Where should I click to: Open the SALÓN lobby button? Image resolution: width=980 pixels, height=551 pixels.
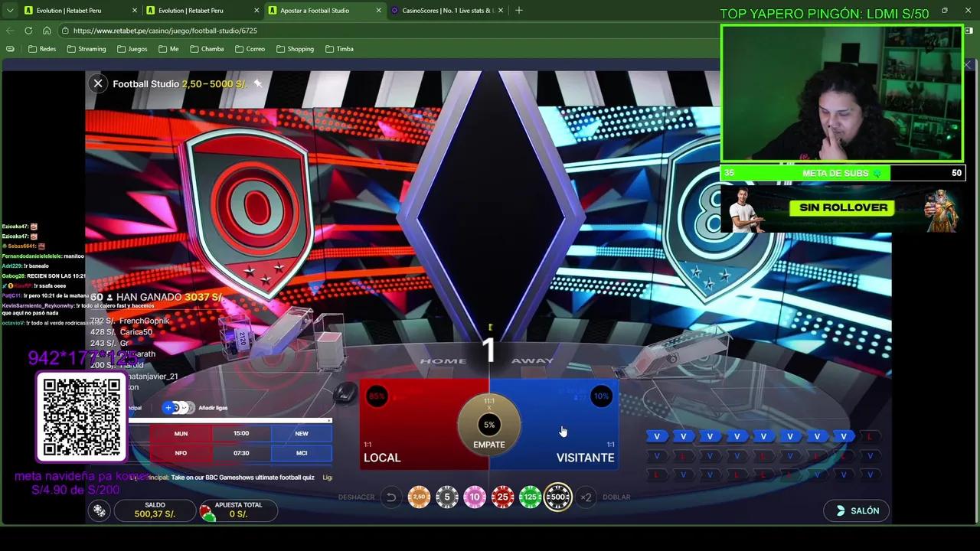point(857,510)
